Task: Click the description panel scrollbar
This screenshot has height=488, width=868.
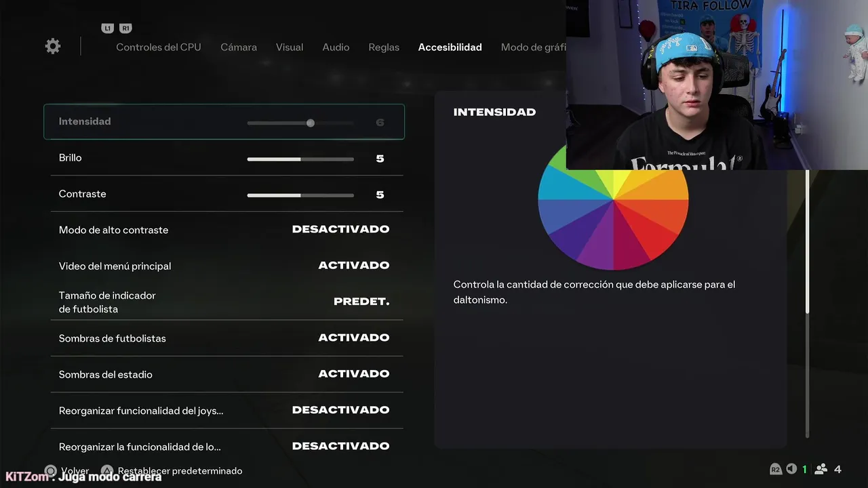Action: click(x=807, y=304)
